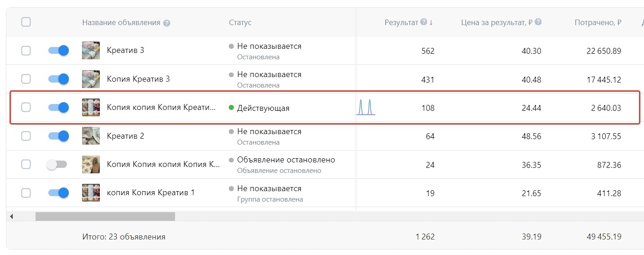Tick checkbox for копия Копия Креатив 1
This screenshot has height=255, width=644.
[26, 193]
